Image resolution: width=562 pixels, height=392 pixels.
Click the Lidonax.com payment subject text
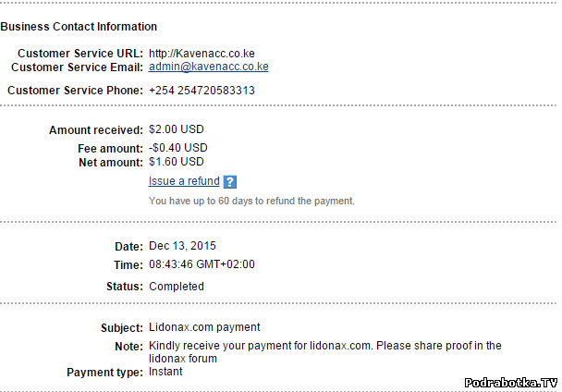pos(204,327)
